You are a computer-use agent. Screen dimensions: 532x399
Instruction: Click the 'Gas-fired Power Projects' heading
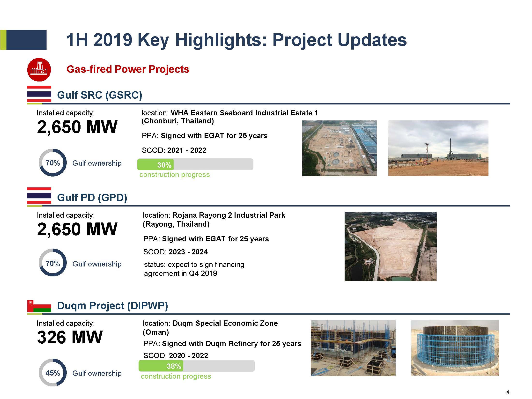pyautogui.click(x=128, y=69)
